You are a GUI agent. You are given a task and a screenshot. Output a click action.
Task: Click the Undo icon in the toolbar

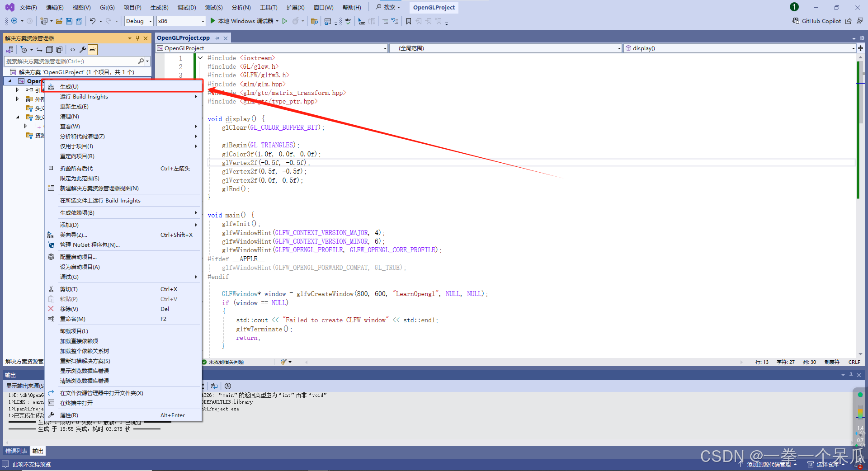pos(93,21)
